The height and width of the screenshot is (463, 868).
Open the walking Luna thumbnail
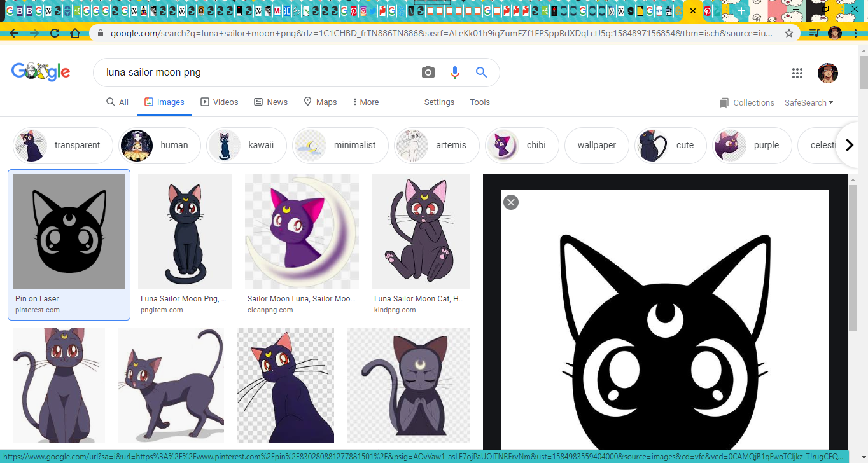coord(171,385)
